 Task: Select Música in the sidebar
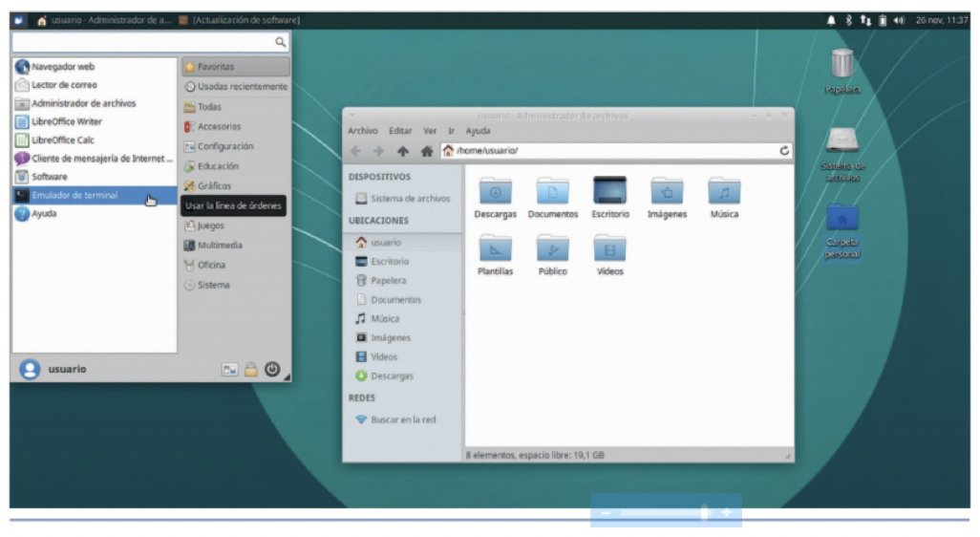pyautogui.click(x=403, y=319)
